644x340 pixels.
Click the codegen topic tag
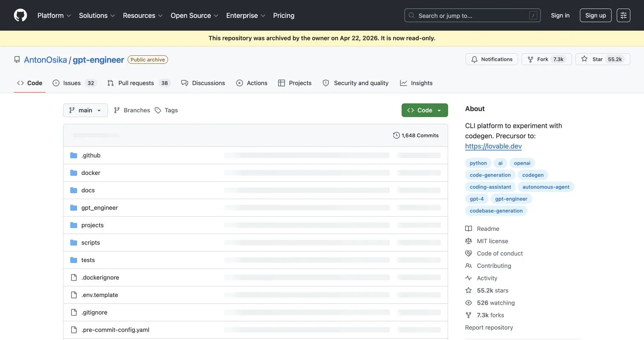pos(533,175)
